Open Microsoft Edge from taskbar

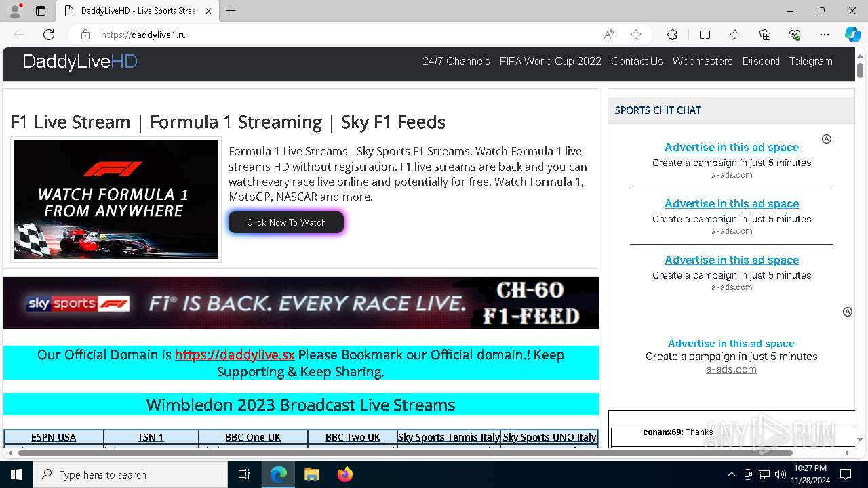coord(279,474)
